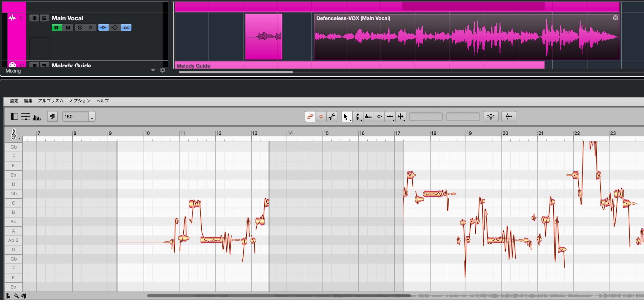The height and width of the screenshot is (300, 644).
Task: Open the Correct Pitch macro
Action: (491, 116)
